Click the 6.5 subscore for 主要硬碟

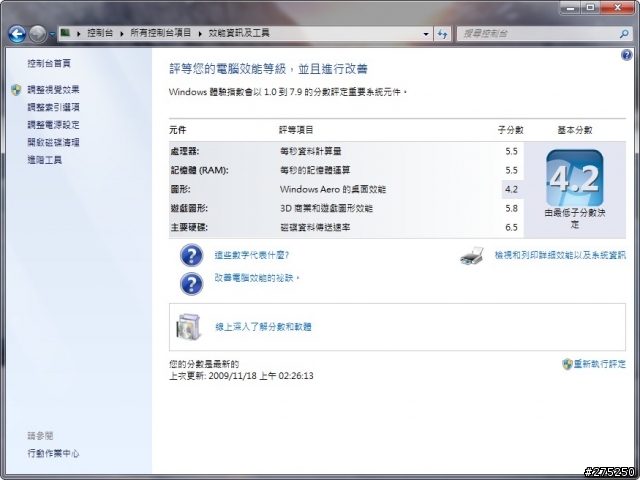(x=511, y=227)
